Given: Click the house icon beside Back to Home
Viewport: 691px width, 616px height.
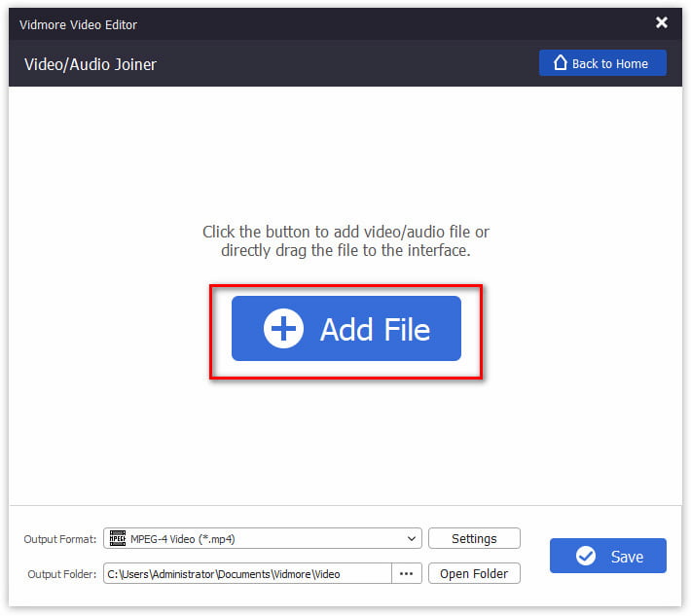Looking at the screenshot, I should point(560,63).
